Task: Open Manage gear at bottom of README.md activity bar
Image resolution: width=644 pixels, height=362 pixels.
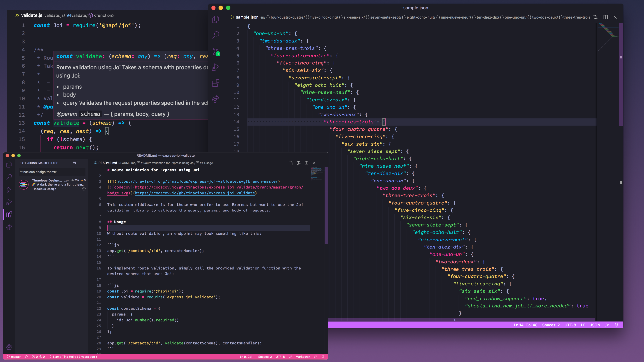Action: [9, 347]
